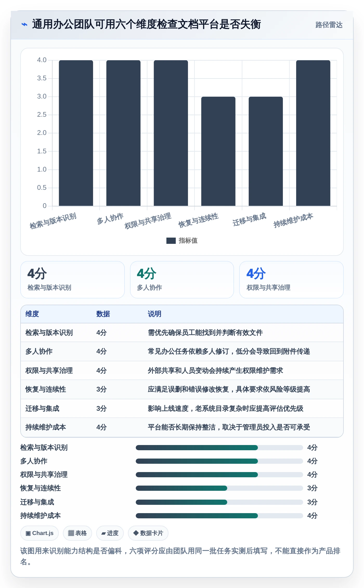Open the 4分 权限与共享治理 data card
The width and height of the screenshot is (364, 588).
click(x=291, y=280)
